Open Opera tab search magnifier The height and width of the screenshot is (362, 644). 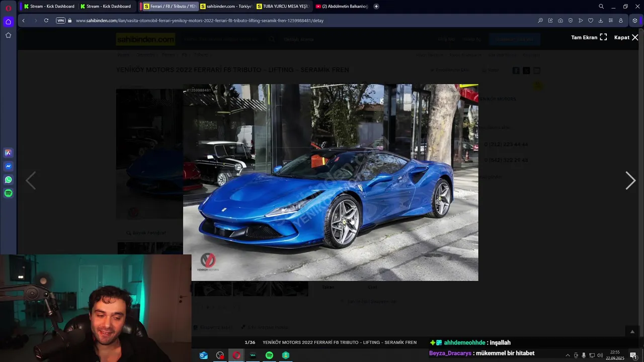[x=601, y=6]
